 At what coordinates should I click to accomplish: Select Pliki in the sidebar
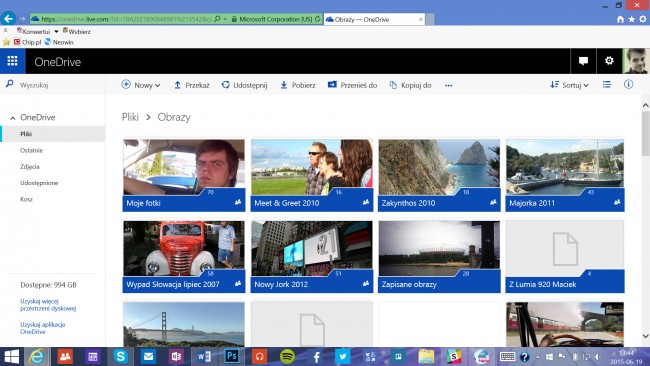point(53,134)
